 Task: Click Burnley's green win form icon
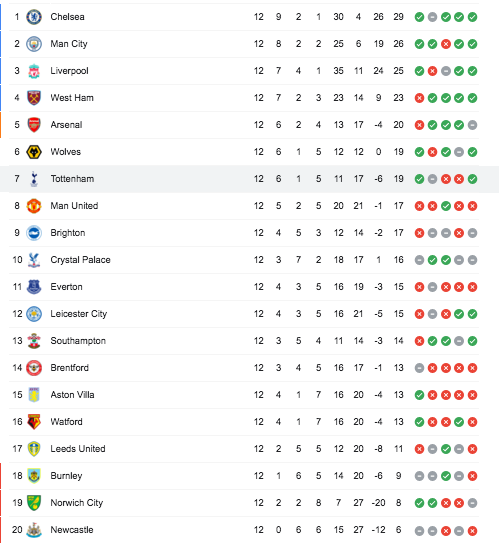446,476
